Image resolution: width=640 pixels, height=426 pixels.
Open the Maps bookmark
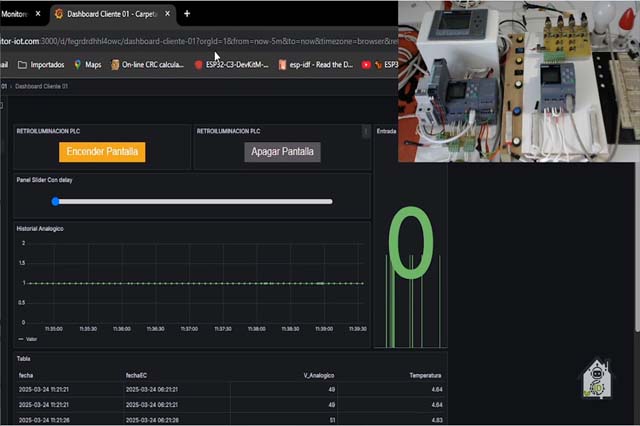click(x=87, y=65)
